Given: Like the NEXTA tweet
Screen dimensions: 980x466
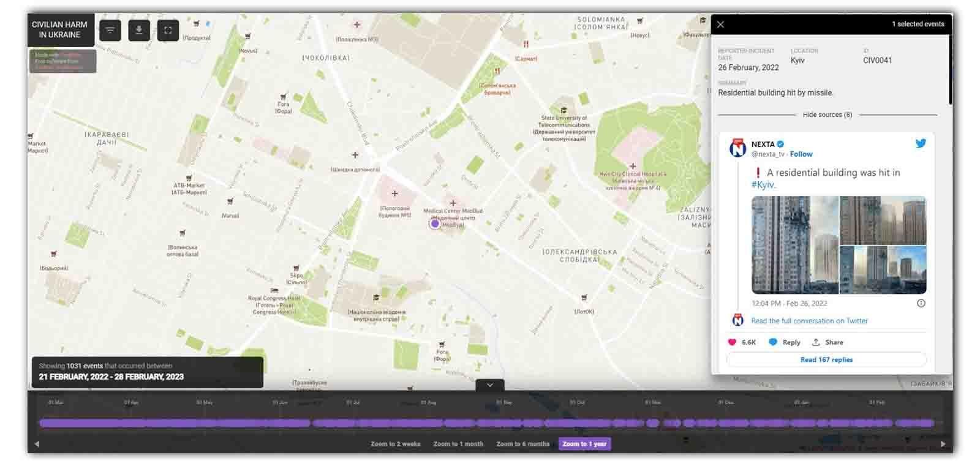Looking at the screenshot, I should coord(732,342).
